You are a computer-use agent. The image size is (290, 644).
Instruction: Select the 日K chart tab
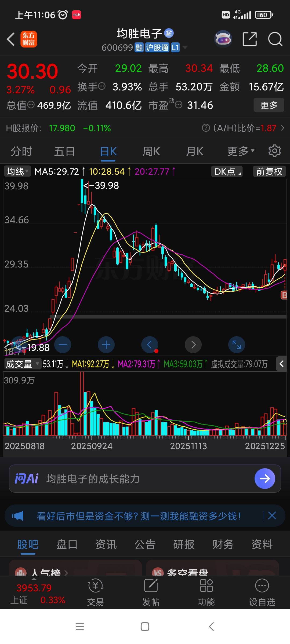click(x=108, y=151)
